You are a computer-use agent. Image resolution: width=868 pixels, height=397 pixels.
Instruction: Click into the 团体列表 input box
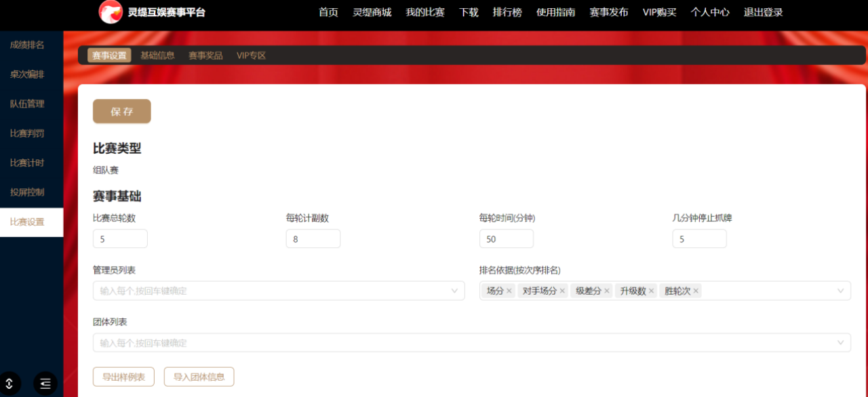coord(472,343)
